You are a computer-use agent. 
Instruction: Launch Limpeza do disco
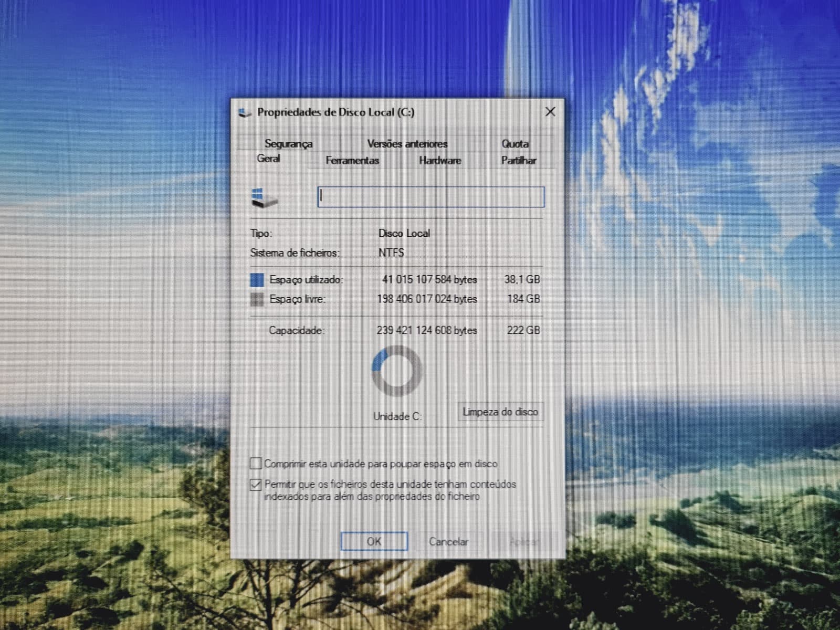500,412
